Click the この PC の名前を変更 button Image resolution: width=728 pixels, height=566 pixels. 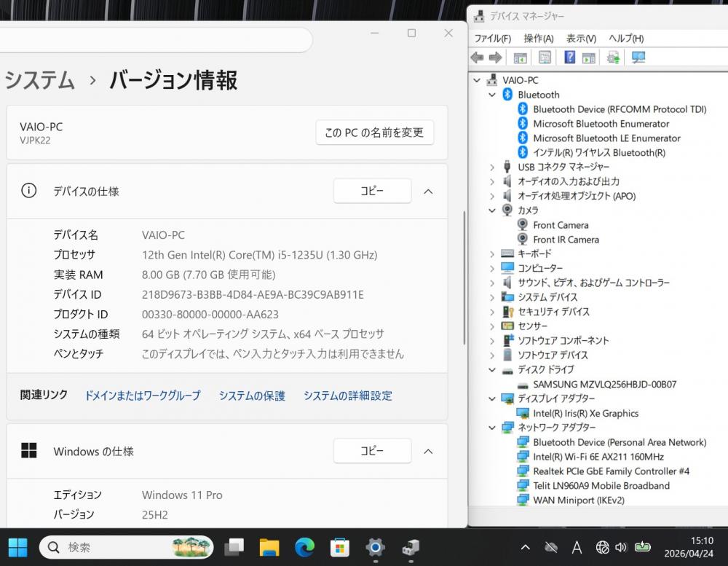pyautogui.click(x=374, y=133)
